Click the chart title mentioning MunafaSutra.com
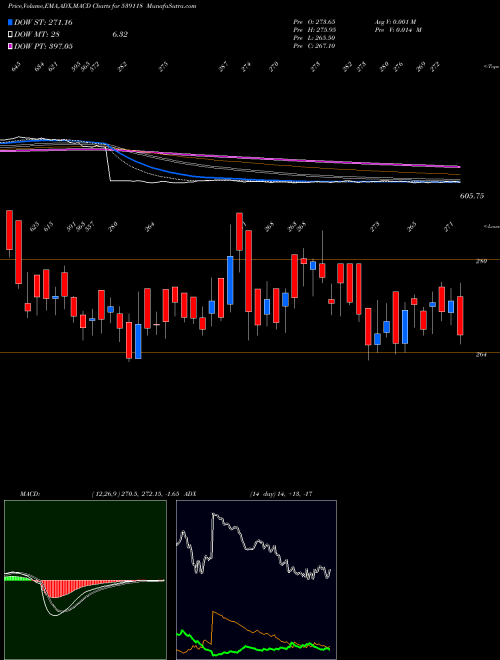This screenshot has height=660, width=500. (x=102, y=6)
